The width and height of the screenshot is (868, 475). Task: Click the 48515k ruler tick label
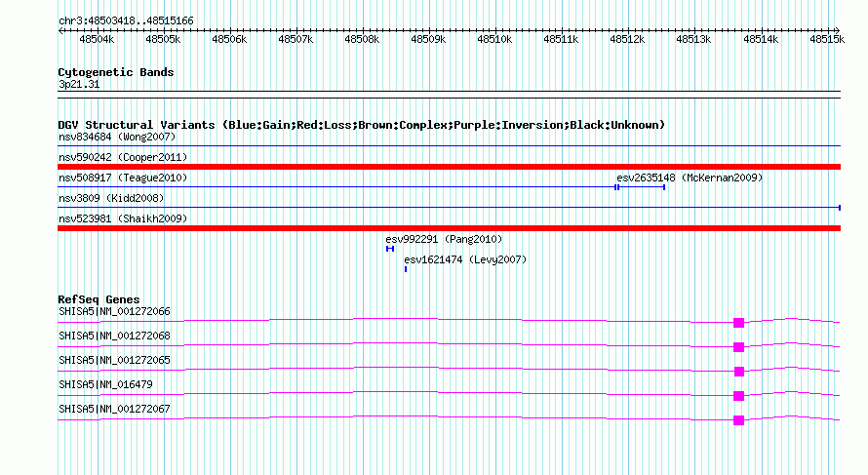point(827,39)
